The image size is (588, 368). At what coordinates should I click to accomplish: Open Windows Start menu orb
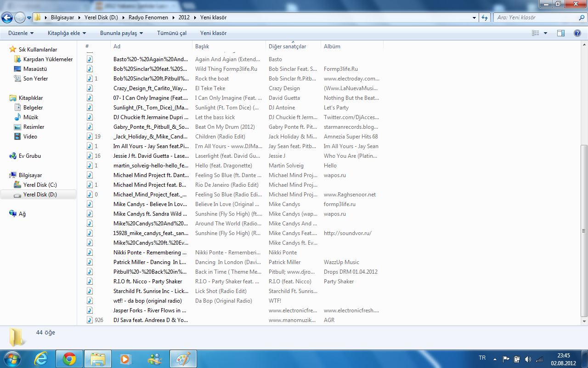pos(11,358)
